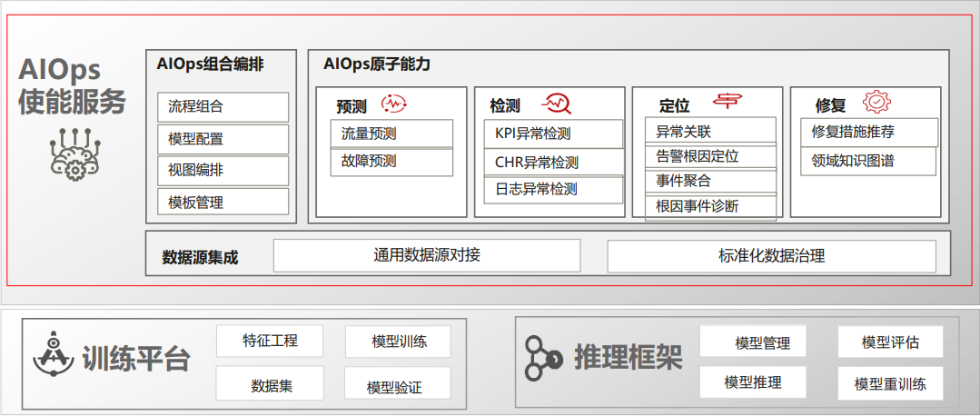The image size is (980, 416).
Task: Open the 视图编排 item
Action: click(x=223, y=171)
